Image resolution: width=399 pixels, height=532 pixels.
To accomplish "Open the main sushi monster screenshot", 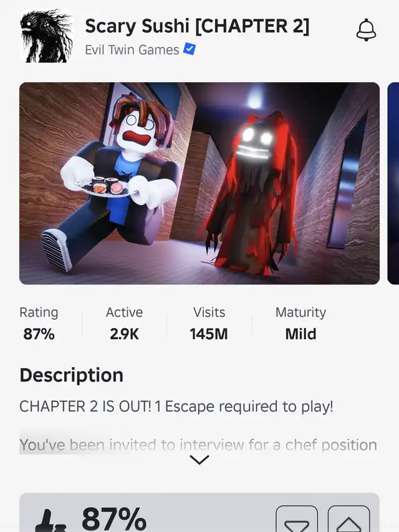I will coord(199,183).
